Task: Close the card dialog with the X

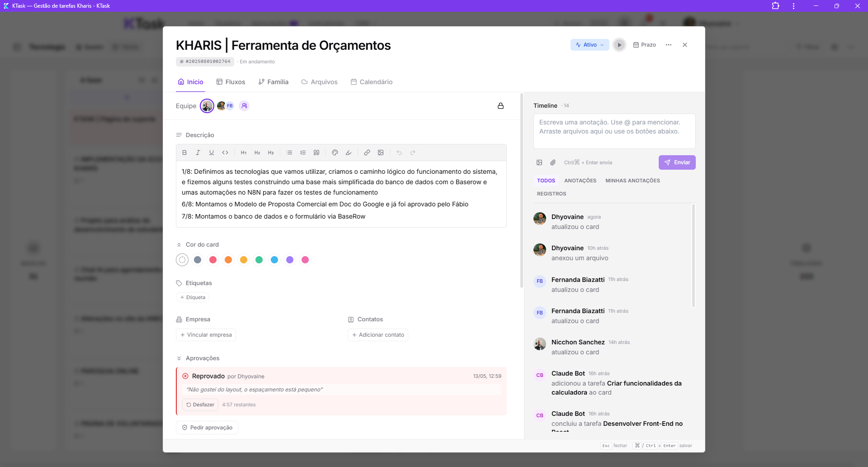Action: [685, 45]
